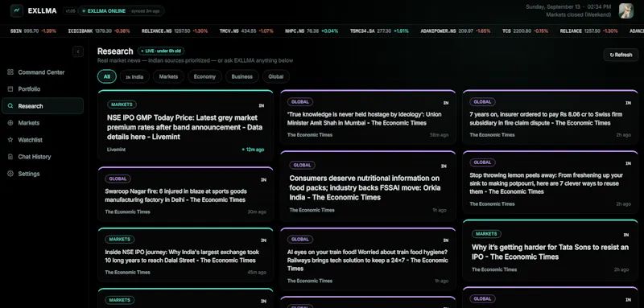Image resolution: width=644 pixels, height=308 pixels.
Task: Click the ADANIPOWER.NS ticker entry
Action: coord(456,31)
